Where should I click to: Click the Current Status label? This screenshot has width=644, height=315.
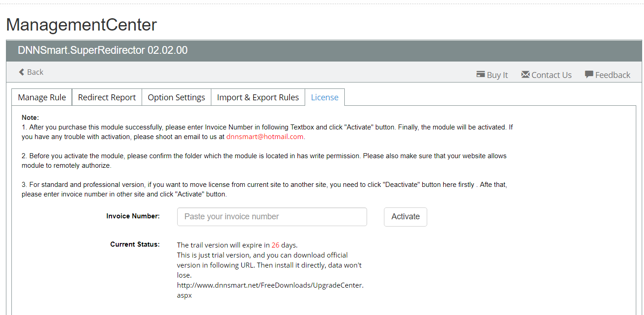[x=135, y=244]
